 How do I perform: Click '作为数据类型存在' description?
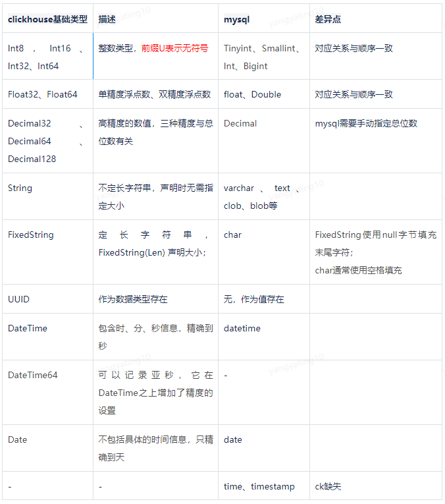coord(133,299)
